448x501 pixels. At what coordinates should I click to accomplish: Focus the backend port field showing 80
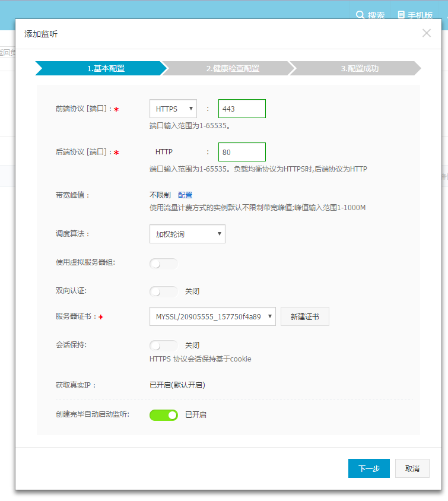[x=242, y=152]
